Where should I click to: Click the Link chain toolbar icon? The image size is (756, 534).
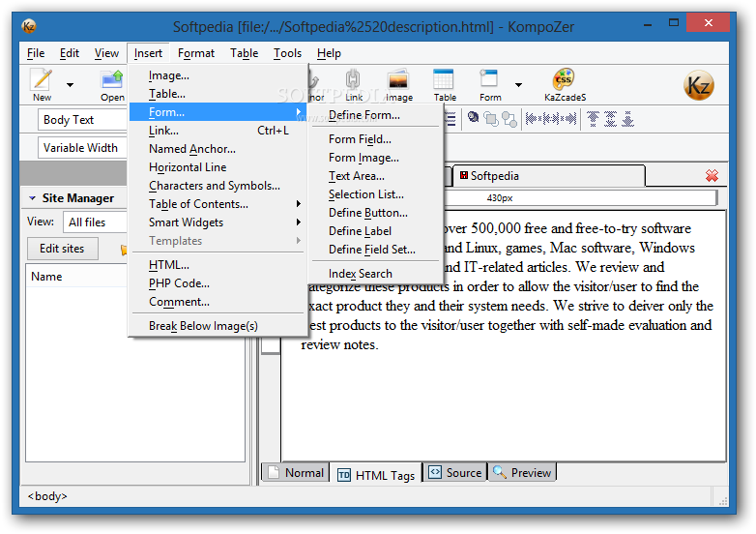pos(354,79)
